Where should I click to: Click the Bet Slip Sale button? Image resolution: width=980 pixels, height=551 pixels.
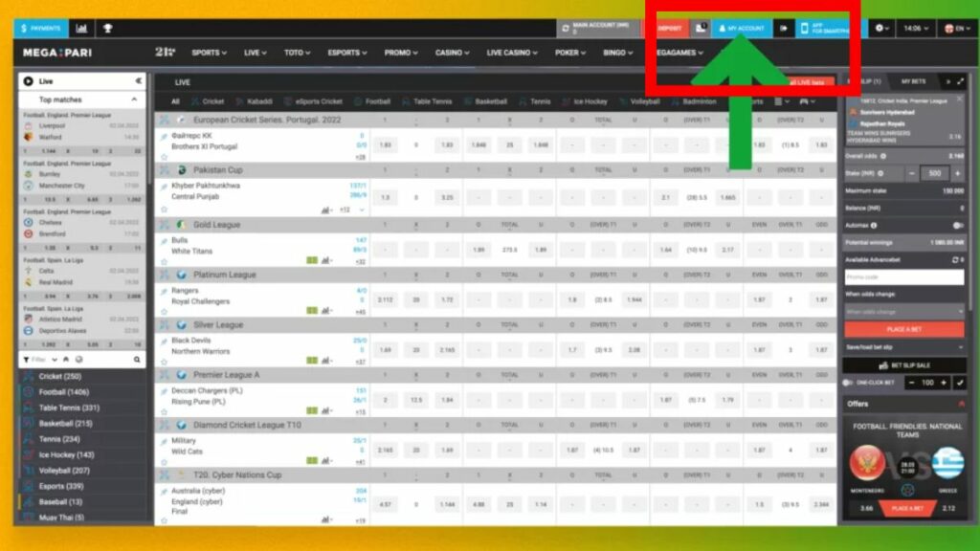tap(903, 365)
